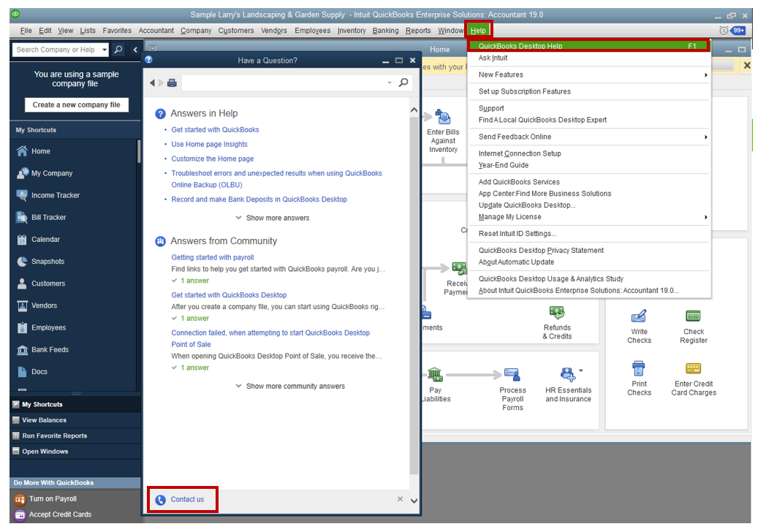Open the search scope dropdown arrow

(x=105, y=50)
